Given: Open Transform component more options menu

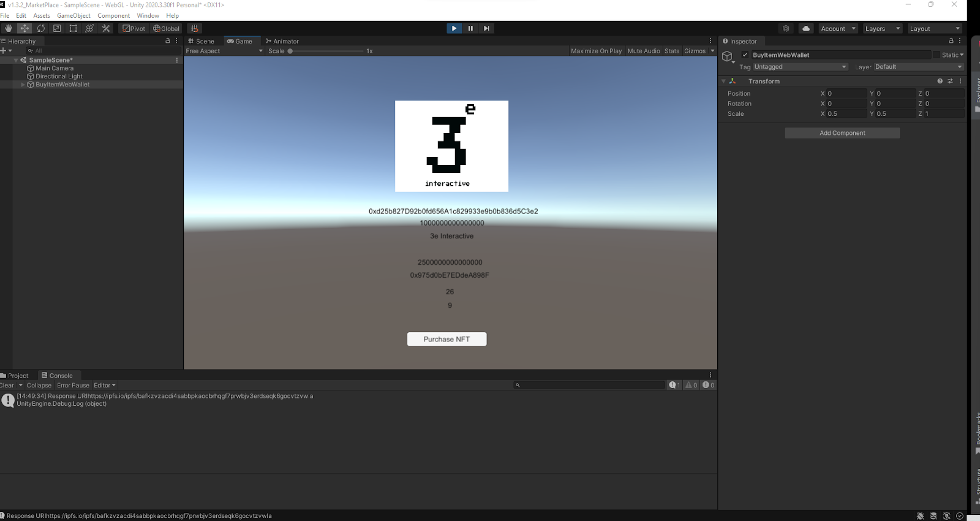Looking at the screenshot, I should point(960,81).
